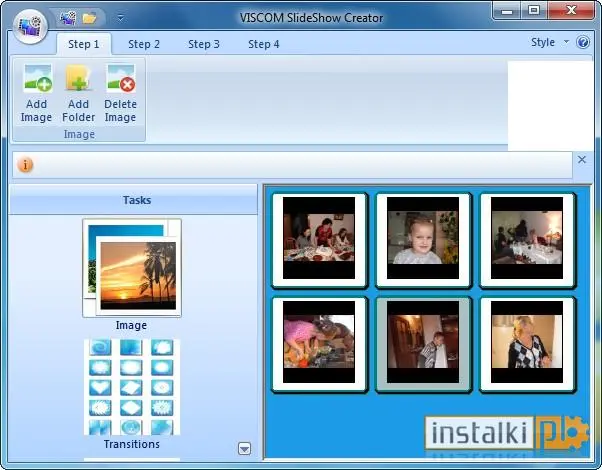
Task: Click the Image label under sunset picture
Action: [x=131, y=326]
